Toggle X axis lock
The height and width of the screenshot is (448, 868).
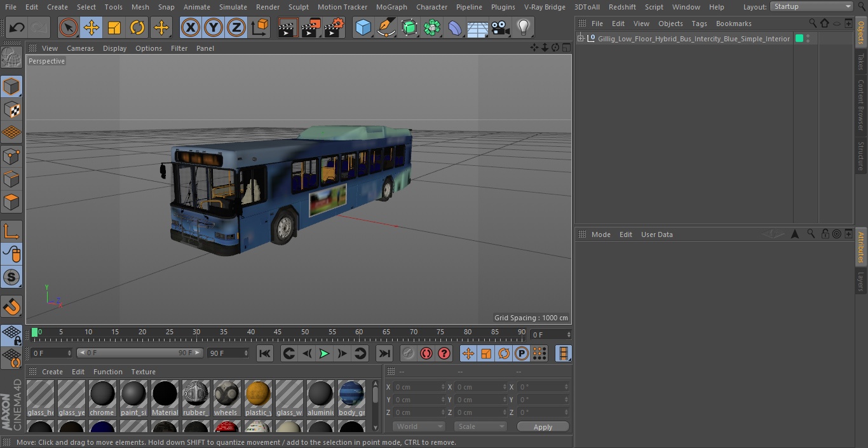[x=191, y=27]
